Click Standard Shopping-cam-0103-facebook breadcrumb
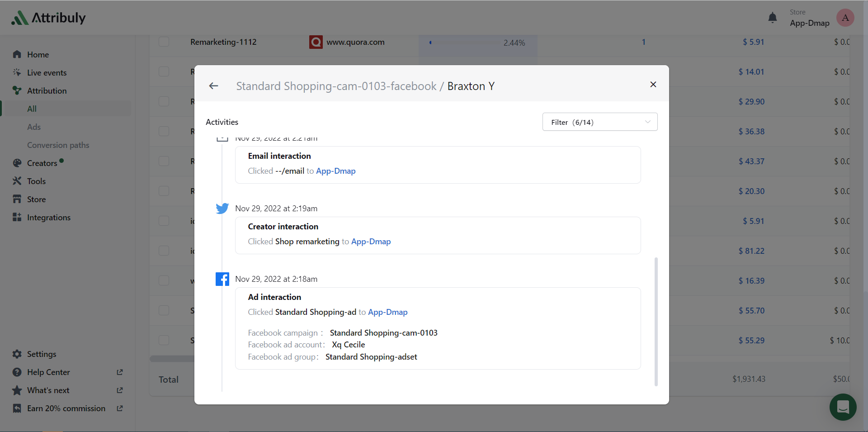 pos(336,86)
